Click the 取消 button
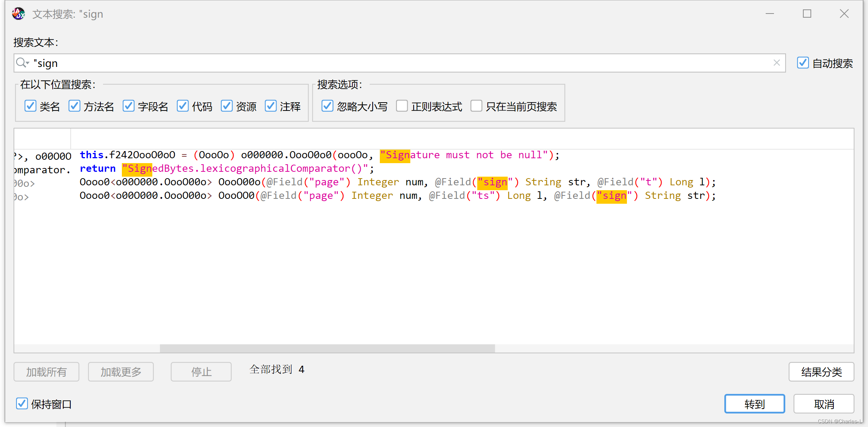Image resolution: width=868 pixels, height=427 pixels. pos(824,404)
